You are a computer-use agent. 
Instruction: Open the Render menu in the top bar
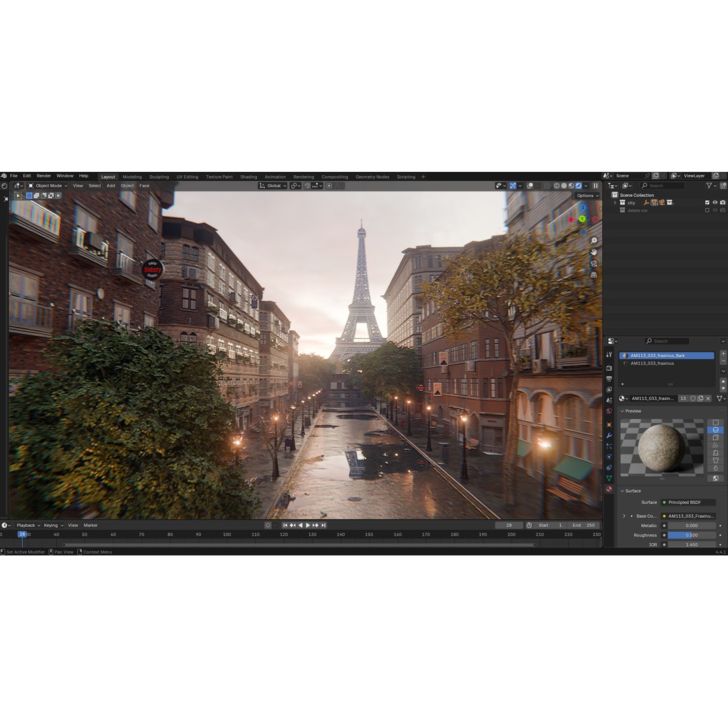coord(44,176)
